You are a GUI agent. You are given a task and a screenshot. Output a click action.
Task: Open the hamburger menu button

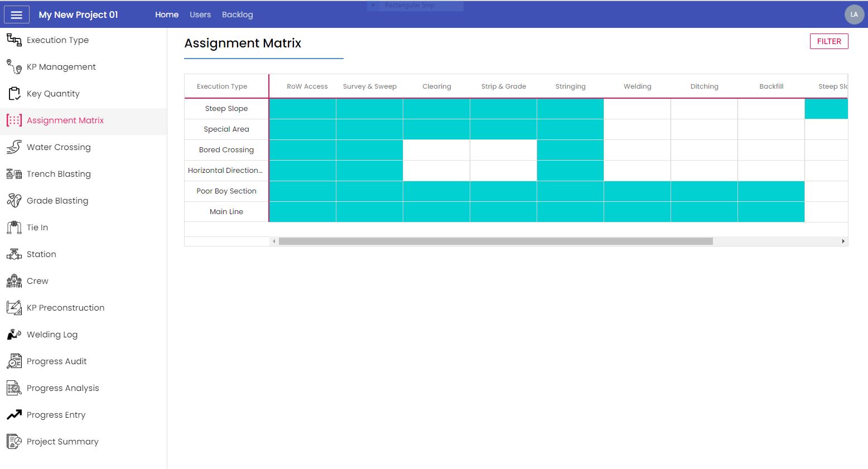coord(17,15)
